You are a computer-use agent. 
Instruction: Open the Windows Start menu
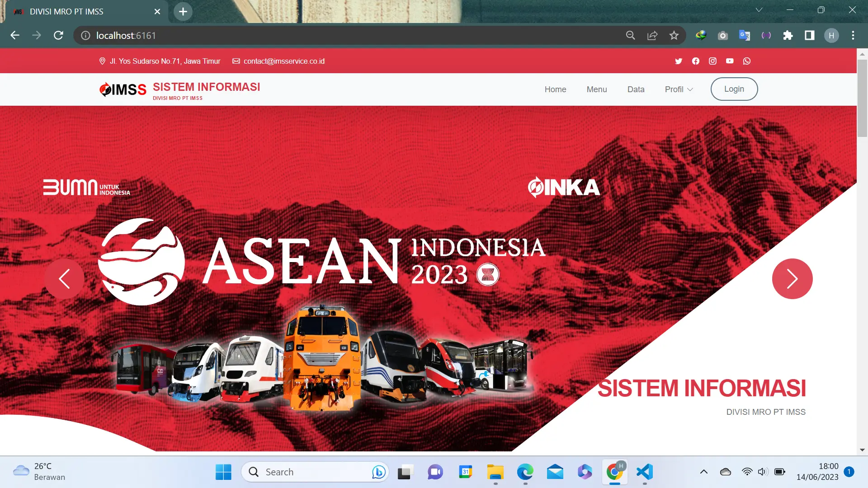[x=223, y=472]
